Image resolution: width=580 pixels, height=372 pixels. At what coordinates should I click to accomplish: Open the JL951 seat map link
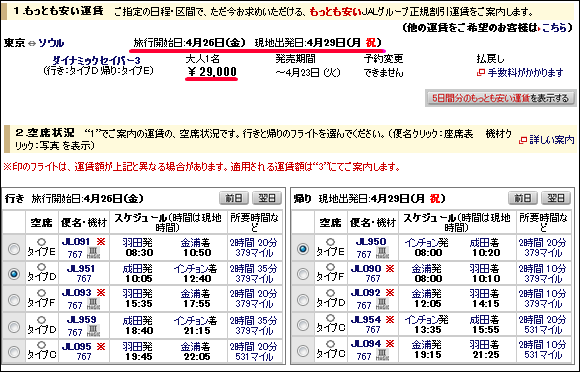pos(81,269)
